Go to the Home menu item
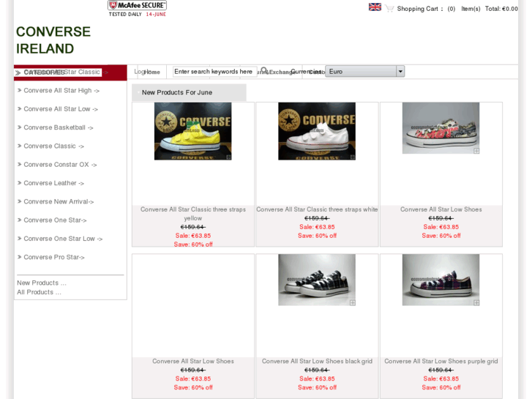This screenshot has height=399, width=532. pos(151,72)
